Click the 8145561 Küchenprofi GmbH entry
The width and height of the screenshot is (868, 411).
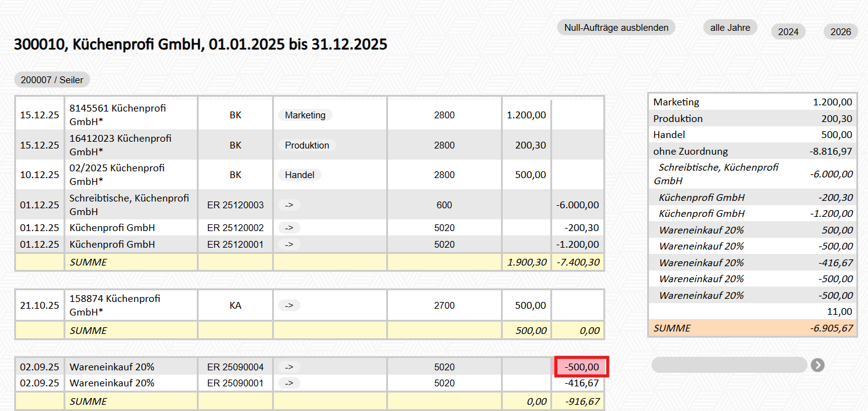click(x=117, y=115)
